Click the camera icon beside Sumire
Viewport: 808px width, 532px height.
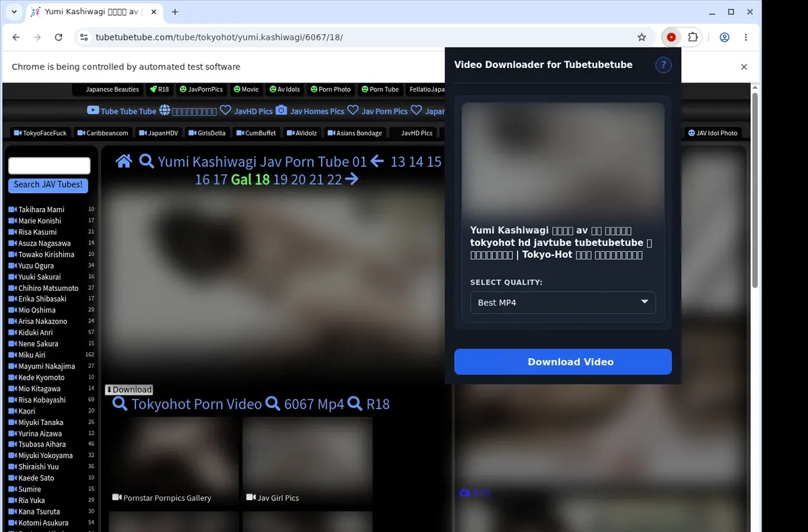(x=12, y=489)
